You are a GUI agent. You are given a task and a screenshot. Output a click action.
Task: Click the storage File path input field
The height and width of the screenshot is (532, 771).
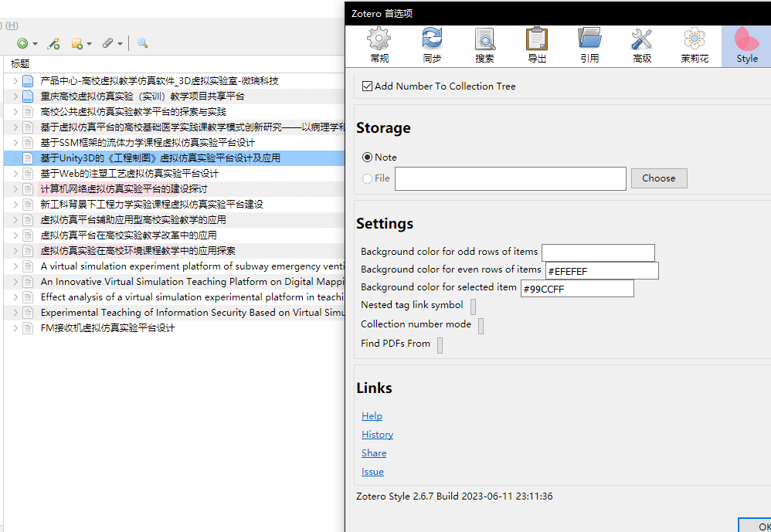[x=511, y=178]
